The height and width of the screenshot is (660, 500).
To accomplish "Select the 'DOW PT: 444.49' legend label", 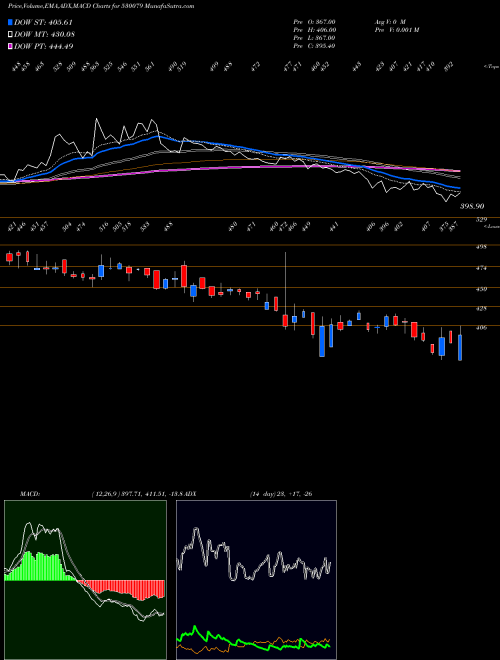I will 43,46.
